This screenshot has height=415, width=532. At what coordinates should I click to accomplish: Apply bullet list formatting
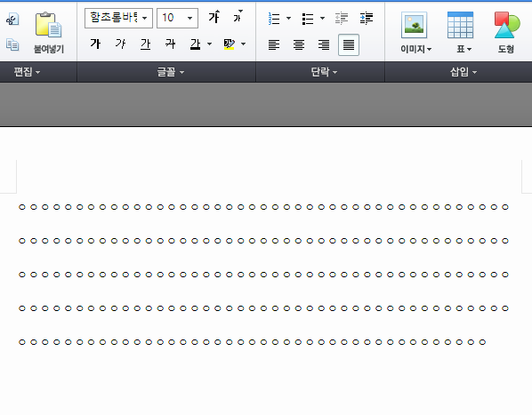coord(308,19)
